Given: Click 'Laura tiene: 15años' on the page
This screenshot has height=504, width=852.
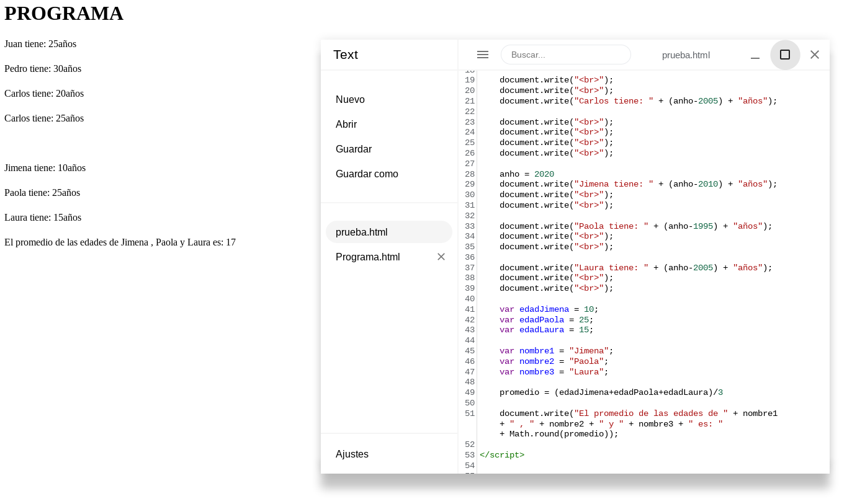Looking at the screenshot, I should [x=43, y=218].
